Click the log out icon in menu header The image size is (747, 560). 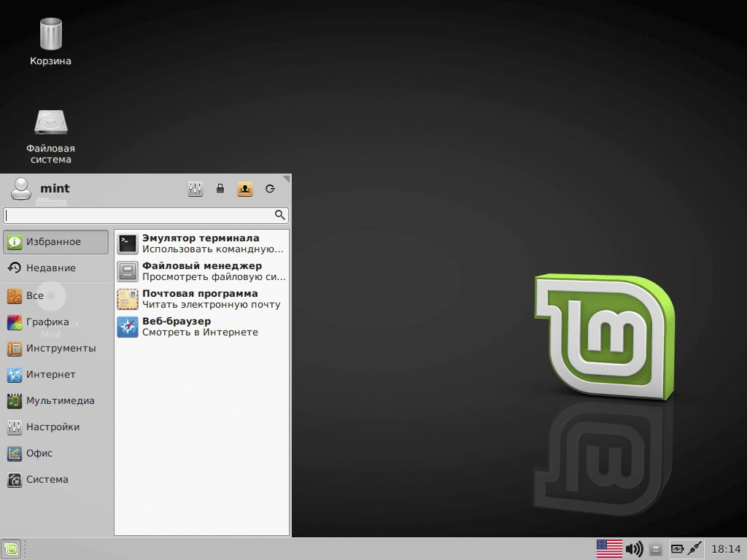click(270, 189)
